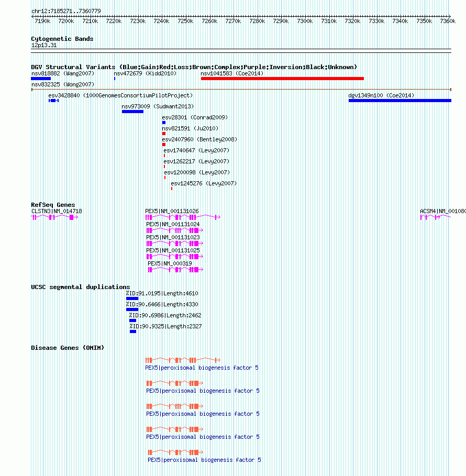Open the PEX5|NM_000319 transcript label

pos(170,263)
